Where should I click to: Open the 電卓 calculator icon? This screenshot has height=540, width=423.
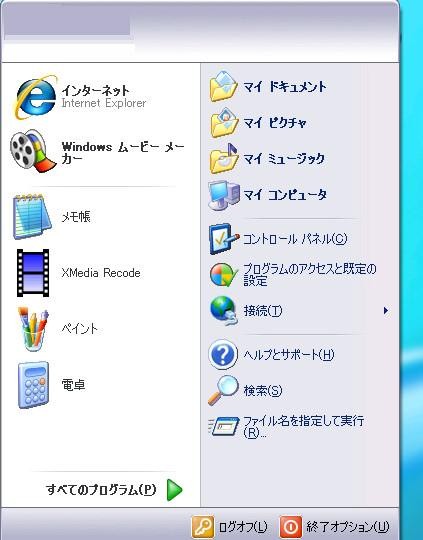tap(33, 385)
